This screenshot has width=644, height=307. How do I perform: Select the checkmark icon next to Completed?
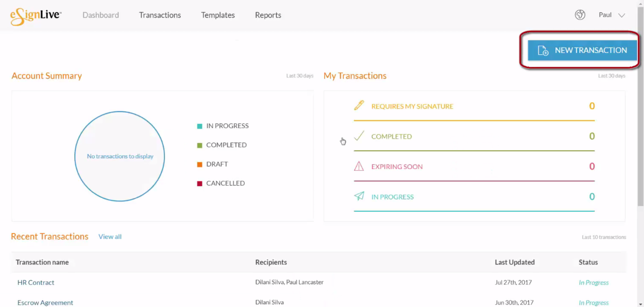click(359, 136)
